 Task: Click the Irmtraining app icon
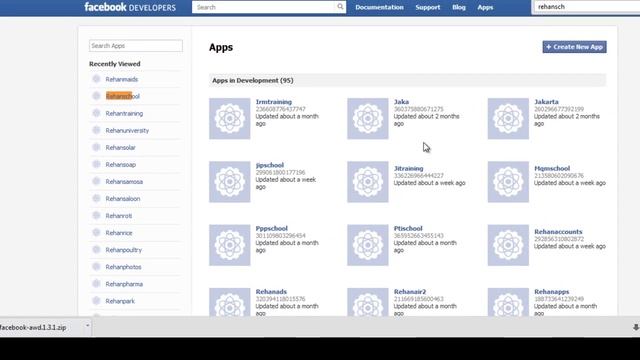pyautogui.click(x=230, y=118)
